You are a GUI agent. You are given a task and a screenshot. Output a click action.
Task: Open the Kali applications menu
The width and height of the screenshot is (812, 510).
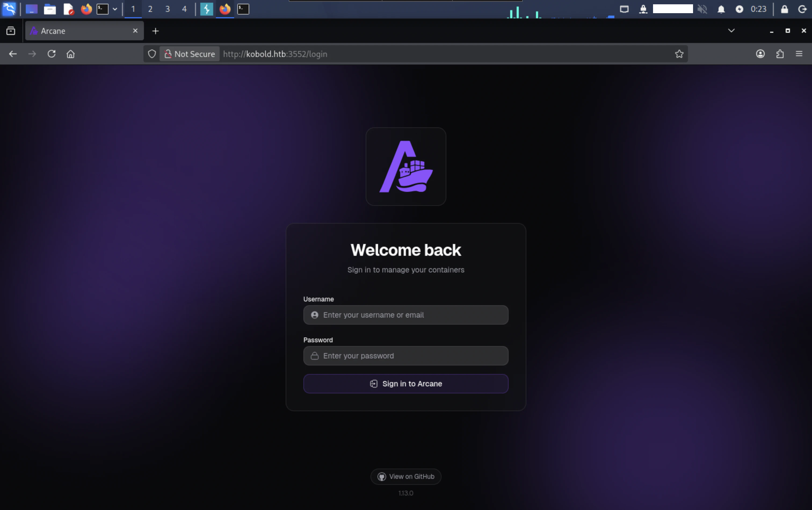tap(9, 9)
